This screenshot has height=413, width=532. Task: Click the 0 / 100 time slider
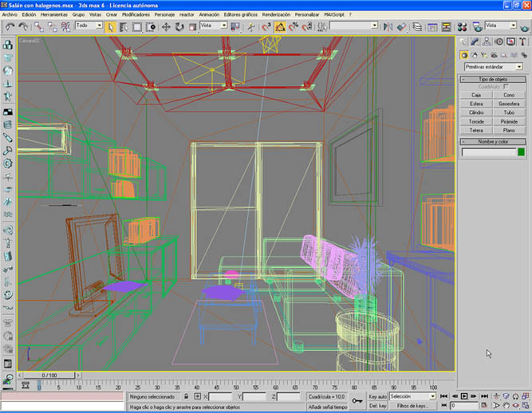(x=49, y=375)
